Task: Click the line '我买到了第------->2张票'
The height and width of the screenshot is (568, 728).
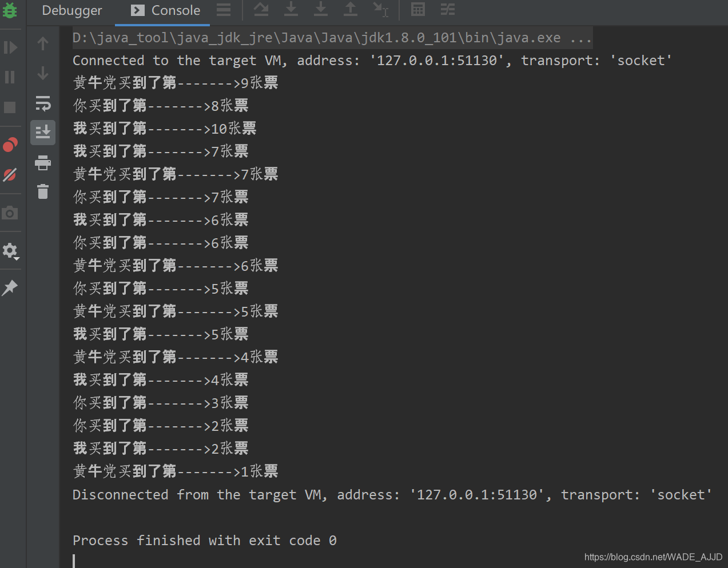Action: pyautogui.click(x=161, y=449)
